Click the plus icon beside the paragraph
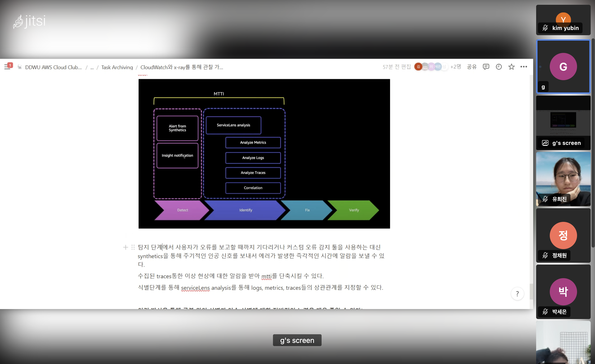 [x=125, y=247]
